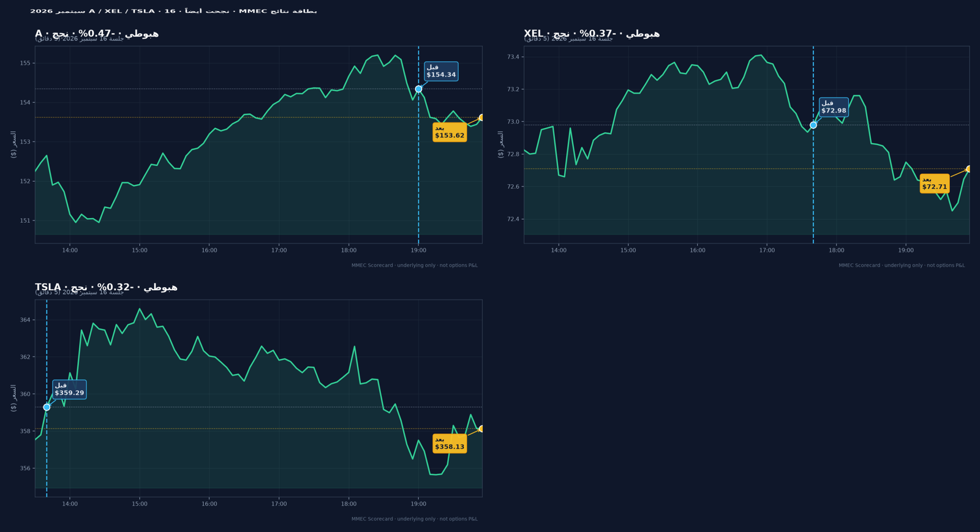Pick the blue entry marker dot in A chart

pyautogui.click(x=418, y=89)
